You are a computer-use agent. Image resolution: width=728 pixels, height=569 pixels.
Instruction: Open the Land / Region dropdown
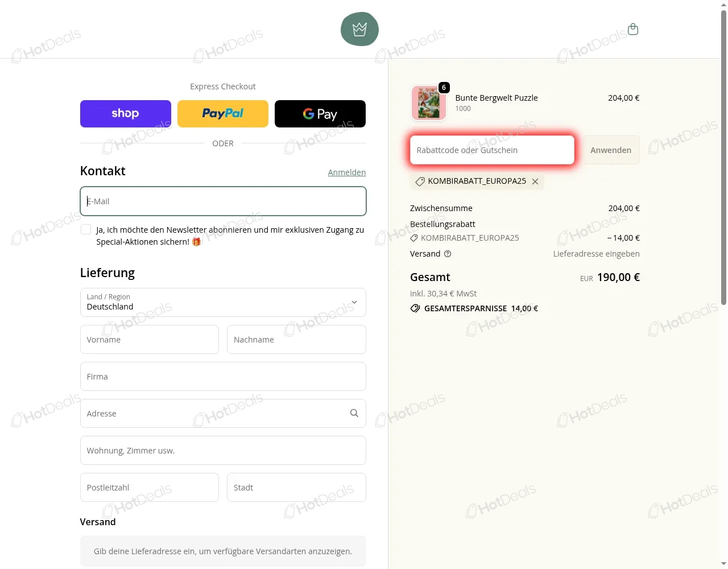(x=223, y=302)
